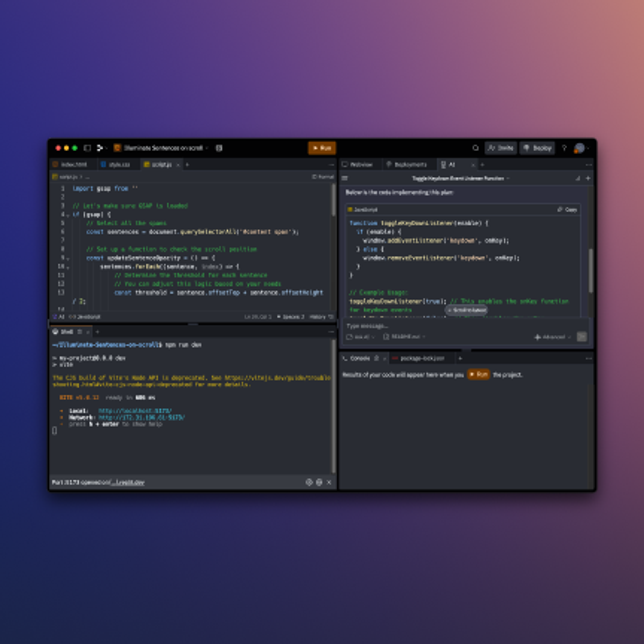Open the AI chat history menu icon
The height and width of the screenshot is (644, 644).
[x=345, y=179]
